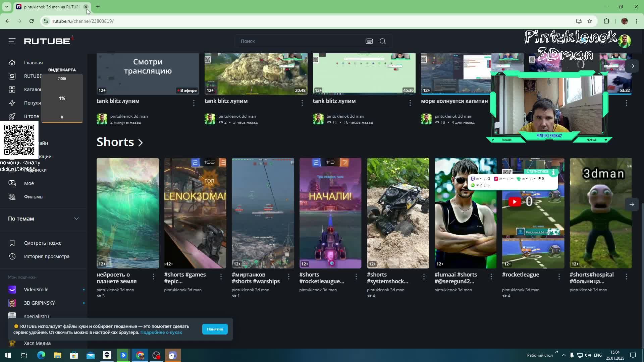Open options for нейросеть о планете земля short
The height and width of the screenshot is (362, 644).
point(153,277)
